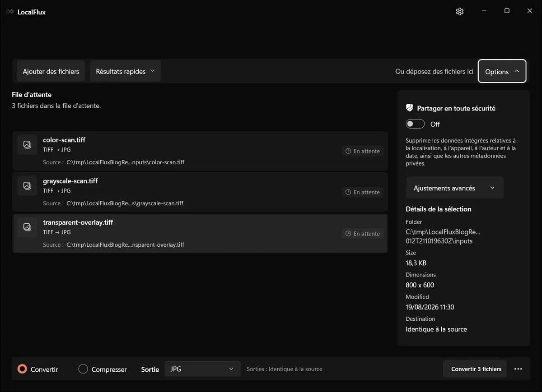Screen dimensions: 542x392
Task: Click the source path of grayscale-scan.tiff
Action: (125, 203)
